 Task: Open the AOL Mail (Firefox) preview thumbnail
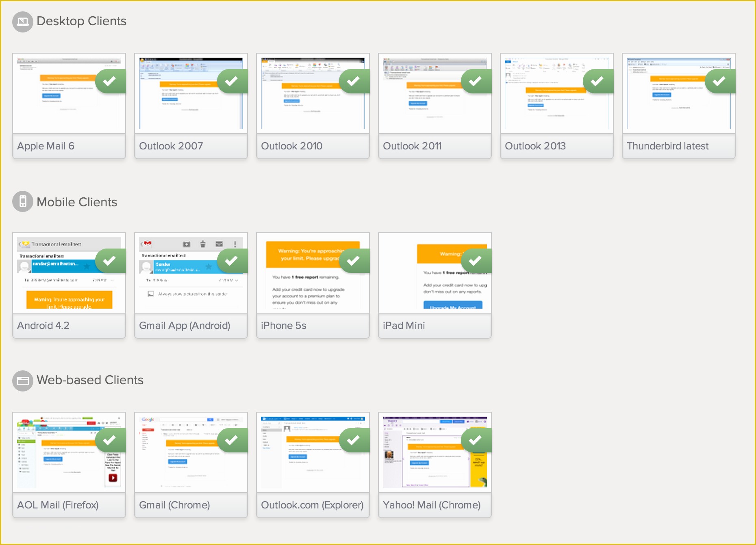(x=69, y=452)
